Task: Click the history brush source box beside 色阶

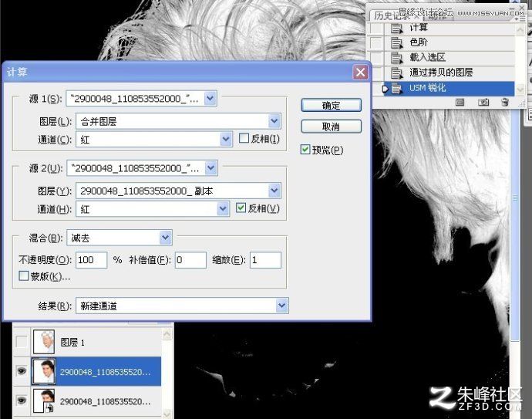Action: (x=376, y=42)
